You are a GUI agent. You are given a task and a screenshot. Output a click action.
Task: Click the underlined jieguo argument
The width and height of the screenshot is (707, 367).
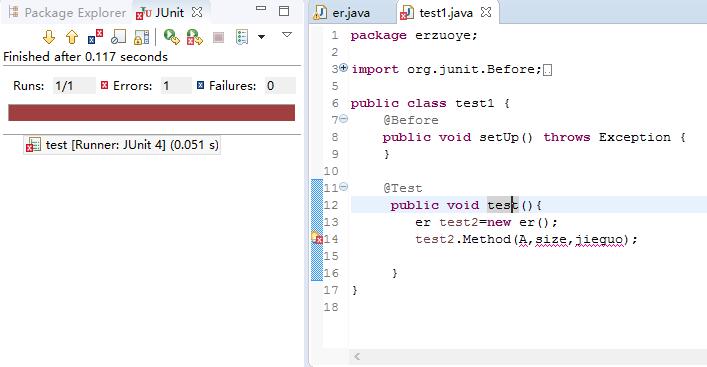(599, 239)
